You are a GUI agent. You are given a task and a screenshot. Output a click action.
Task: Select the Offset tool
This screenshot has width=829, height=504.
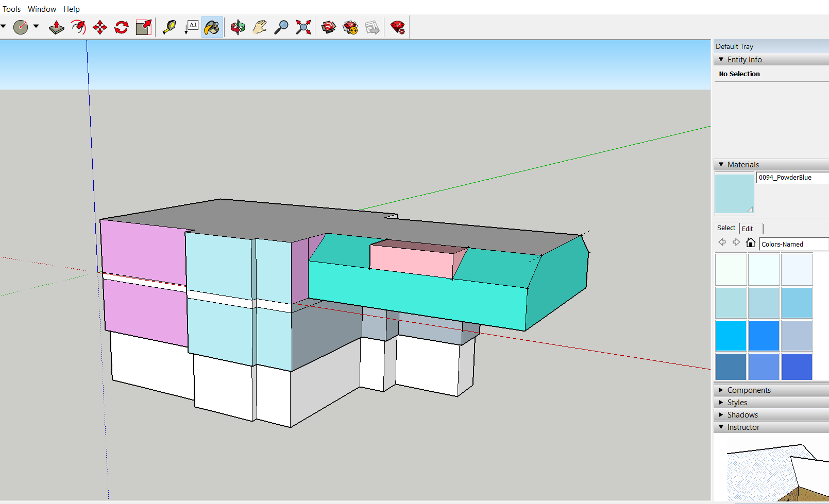click(x=78, y=27)
